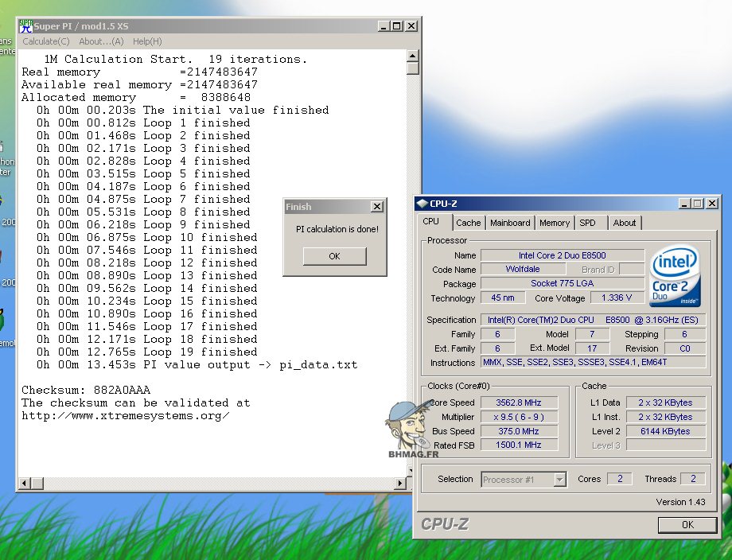732x560 pixels.
Task: Click OK in the Finish dialog
Action: [x=334, y=256]
